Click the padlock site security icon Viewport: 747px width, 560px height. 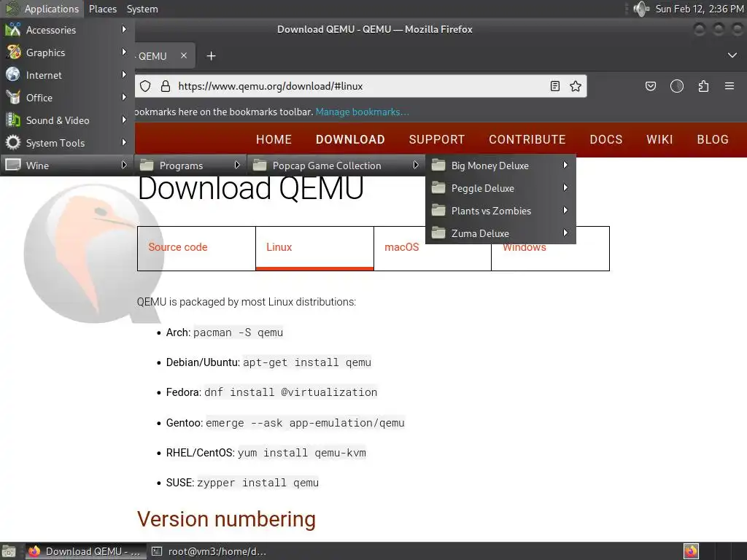click(x=166, y=86)
